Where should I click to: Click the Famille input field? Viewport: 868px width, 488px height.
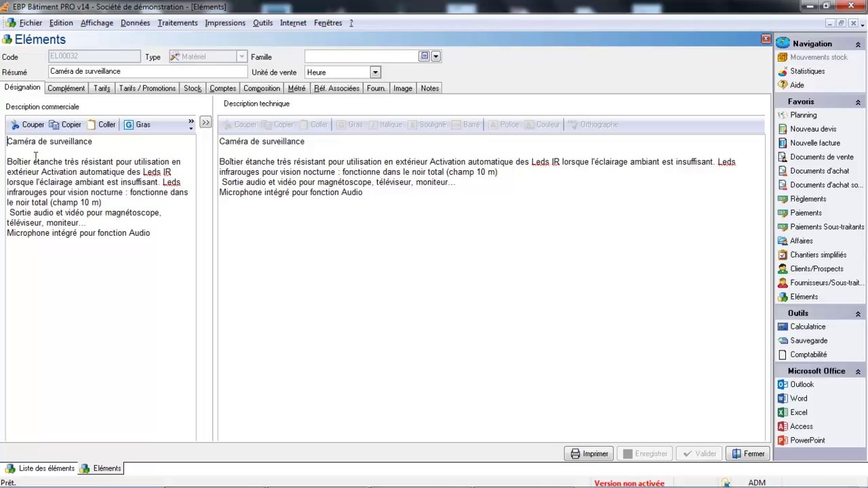click(361, 57)
